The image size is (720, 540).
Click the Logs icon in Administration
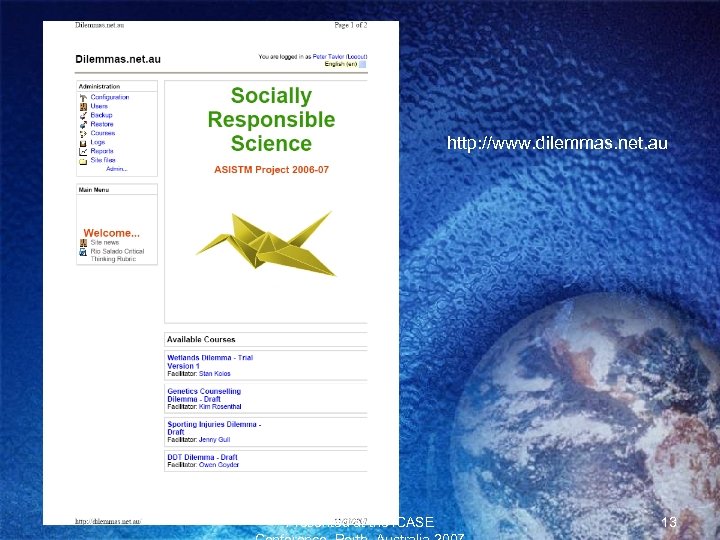coord(83,143)
